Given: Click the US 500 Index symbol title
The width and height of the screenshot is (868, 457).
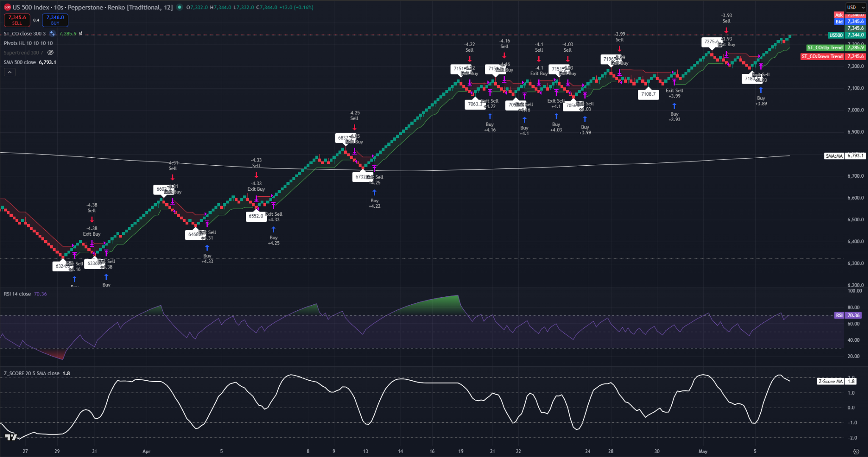Looking at the screenshot, I should tap(31, 7).
